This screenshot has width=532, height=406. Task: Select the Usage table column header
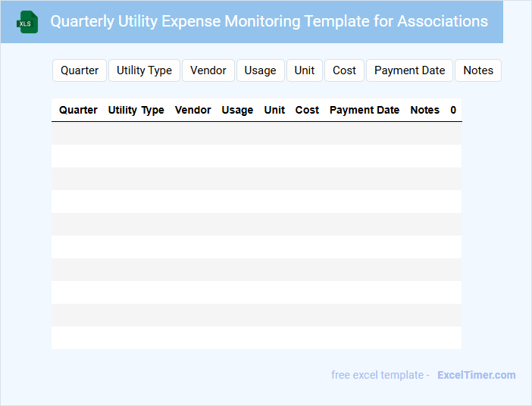[x=237, y=110]
